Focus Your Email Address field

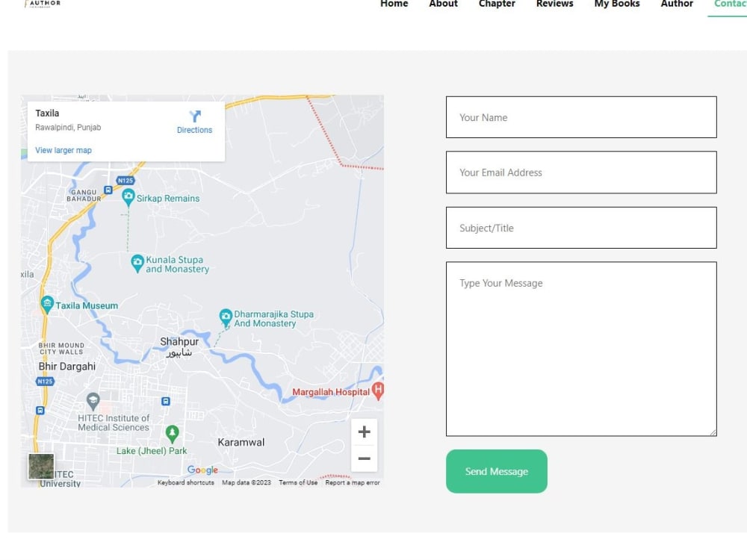click(x=581, y=172)
